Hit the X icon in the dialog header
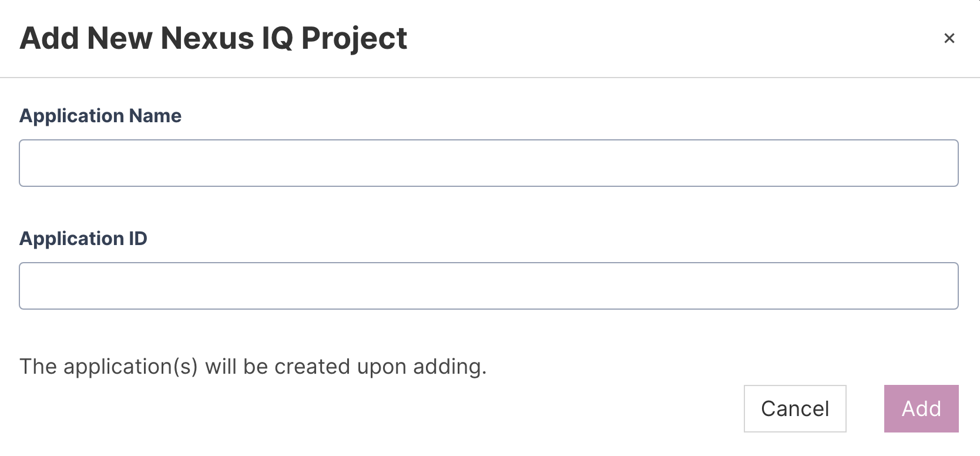 coord(949,38)
